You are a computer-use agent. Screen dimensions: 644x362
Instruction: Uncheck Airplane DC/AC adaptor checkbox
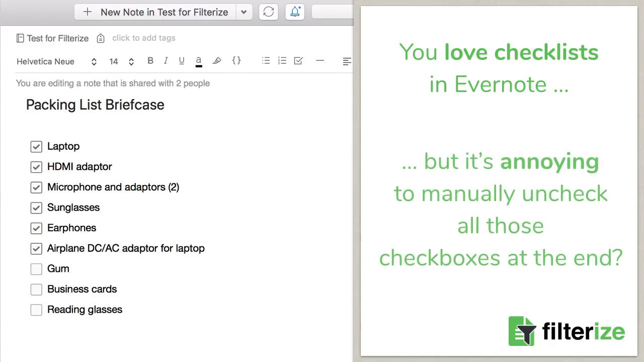(x=36, y=248)
